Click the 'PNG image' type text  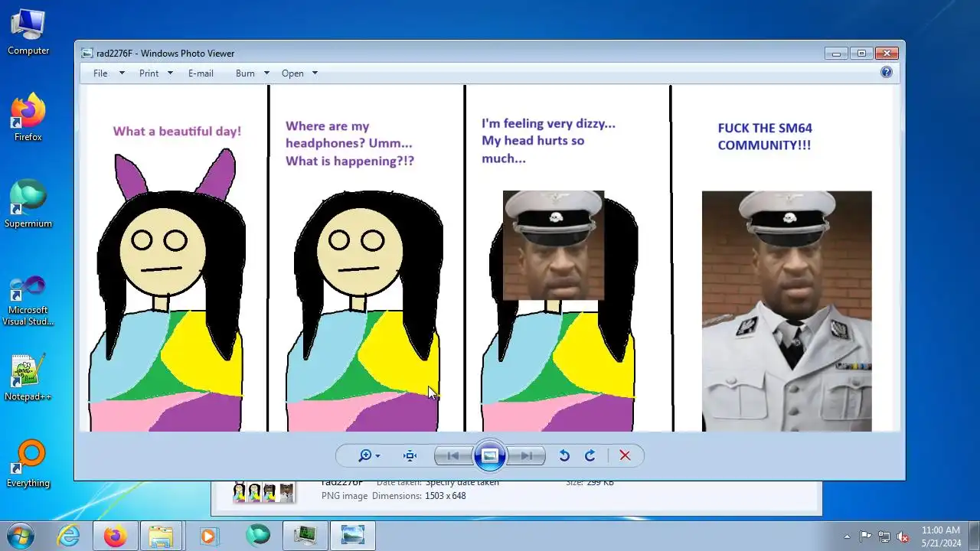point(345,496)
